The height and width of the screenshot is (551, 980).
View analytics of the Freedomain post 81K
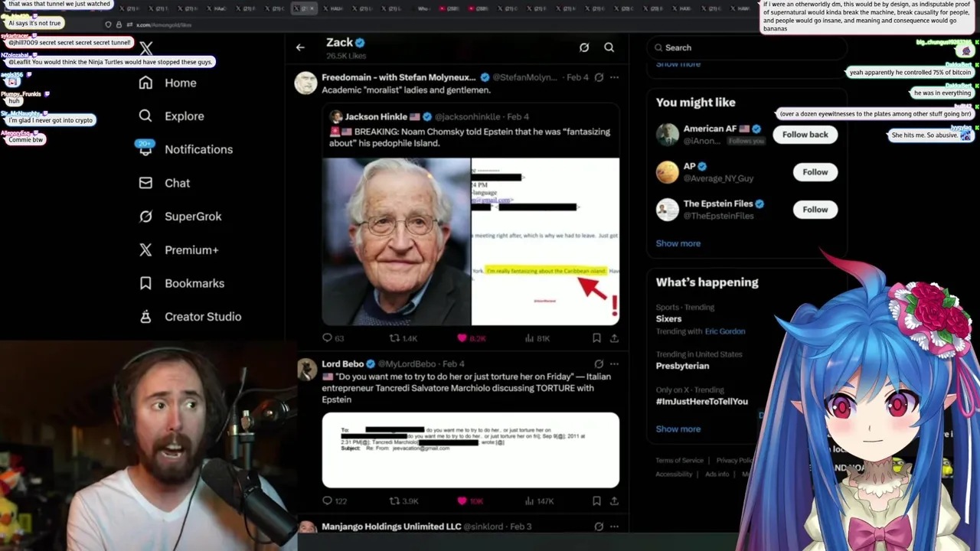[x=539, y=337]
